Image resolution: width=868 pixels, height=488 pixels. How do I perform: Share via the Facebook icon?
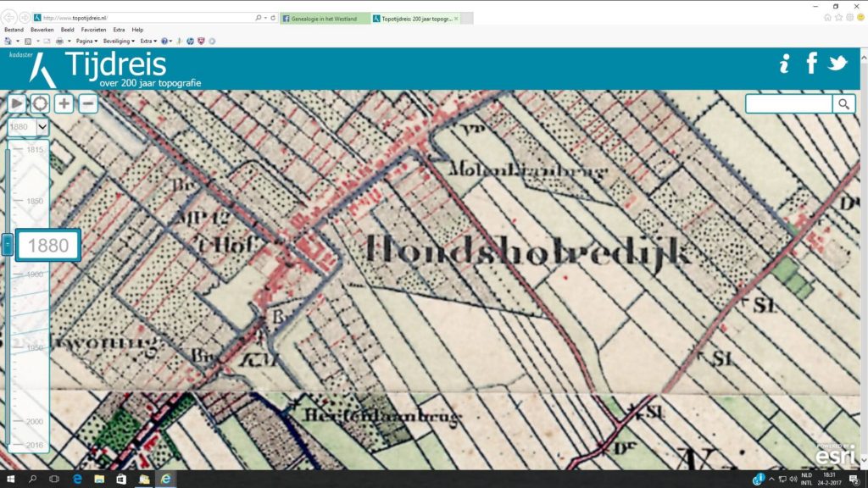coord(811,64)
